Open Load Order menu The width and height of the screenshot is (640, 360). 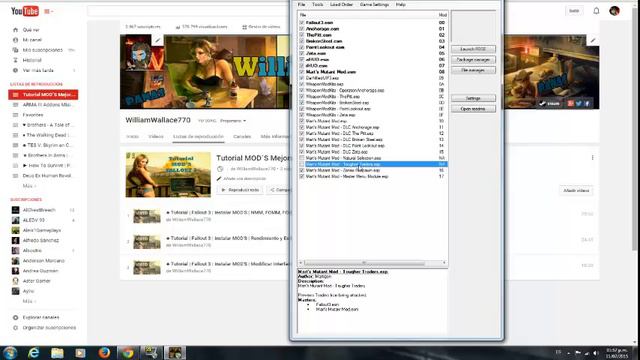point(341,4)
